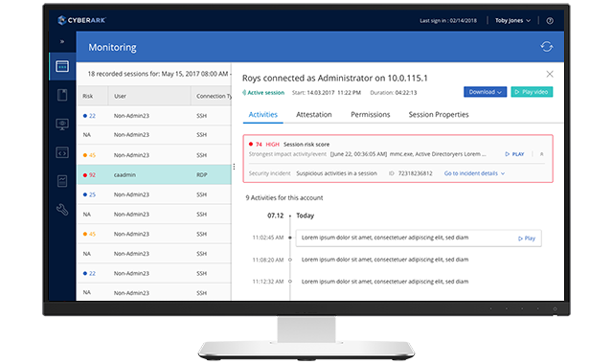Select the caadmin RDP session row
The width and height of the screenshot is (613, 364).
[154, 174]
